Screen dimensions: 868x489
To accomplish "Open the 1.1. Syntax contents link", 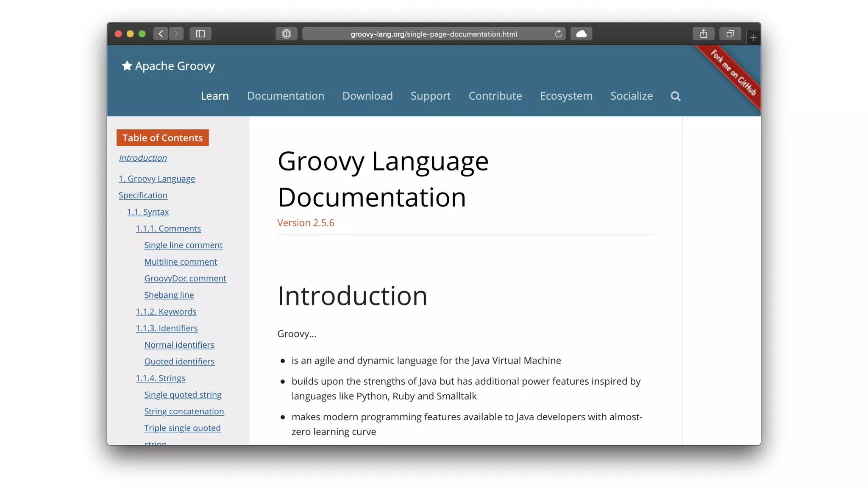I will point(148,212).
